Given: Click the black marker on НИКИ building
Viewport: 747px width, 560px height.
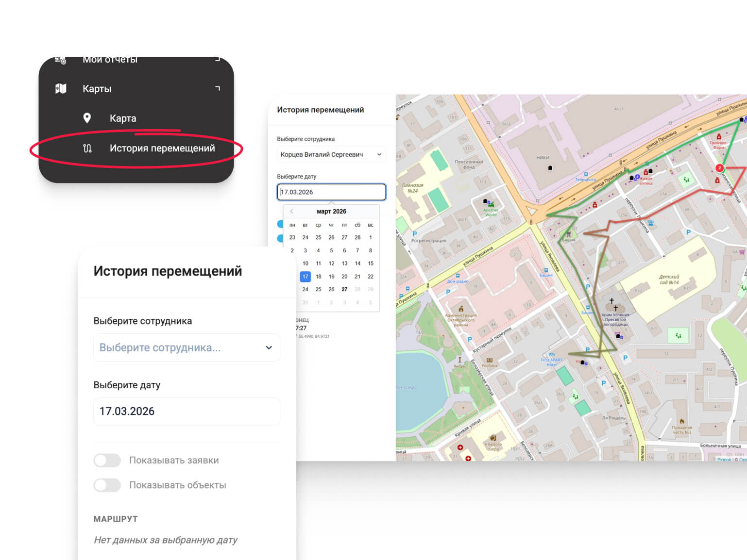Looking at the screenshot, I should click(x=550, y=168).
